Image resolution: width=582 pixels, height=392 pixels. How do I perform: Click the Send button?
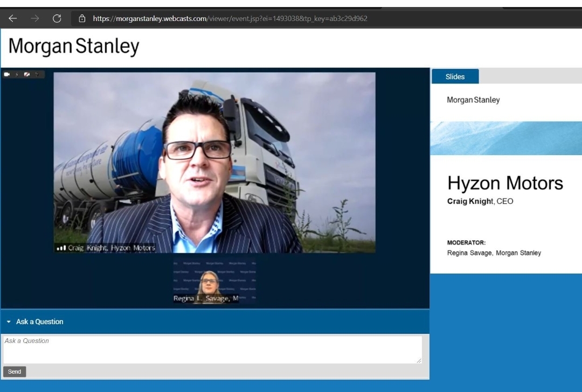pos(15,372)
